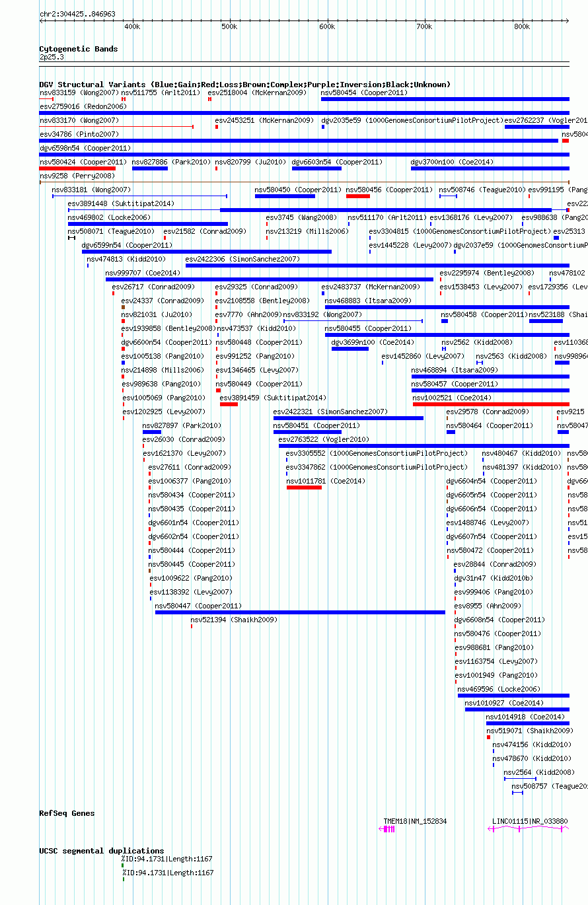Click the 800k ruler marker
The height and width of the screenshot is (905, 588).
pyautogui.click(x=522, y=27)
